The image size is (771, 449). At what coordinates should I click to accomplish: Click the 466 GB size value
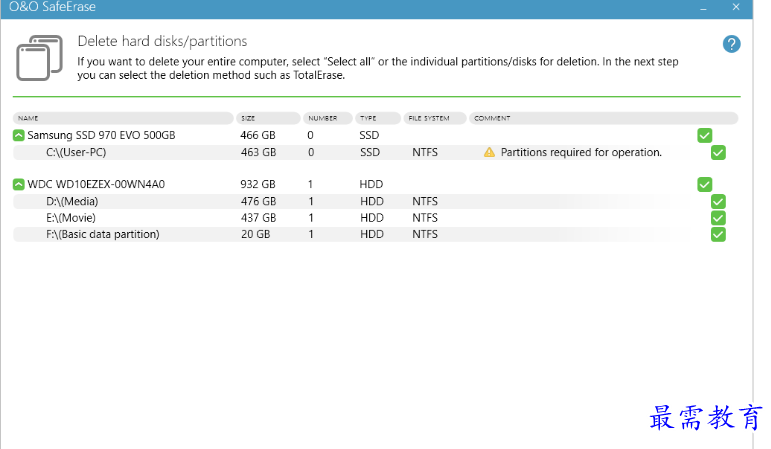click(x=258, y=135)
